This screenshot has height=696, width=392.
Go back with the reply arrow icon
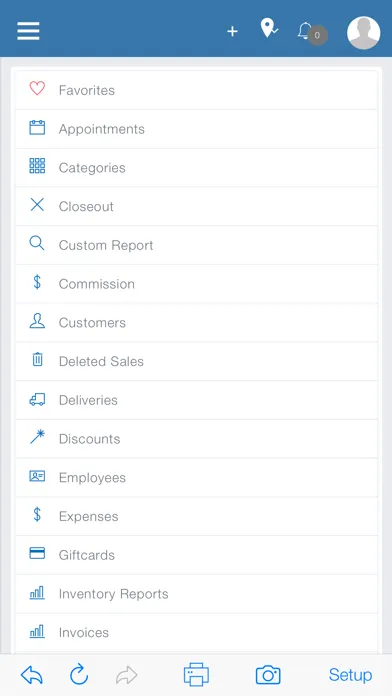32,675
